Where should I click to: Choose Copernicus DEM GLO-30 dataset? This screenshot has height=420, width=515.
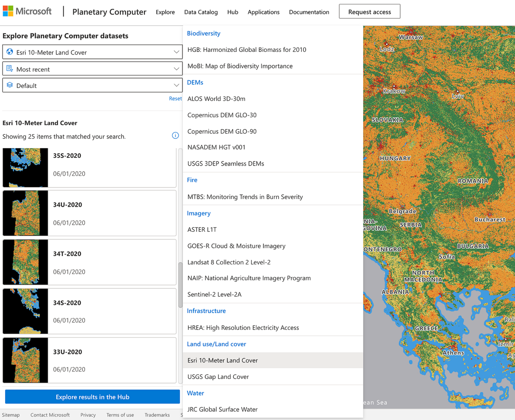[x=273, y=115]
